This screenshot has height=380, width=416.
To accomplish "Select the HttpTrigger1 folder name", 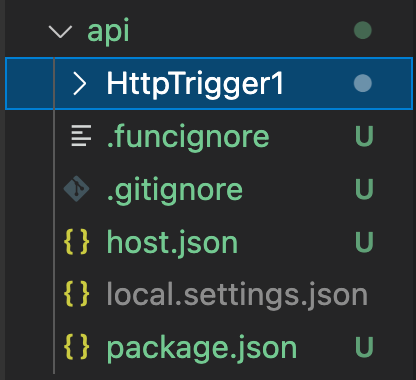I will pos(195,84).
